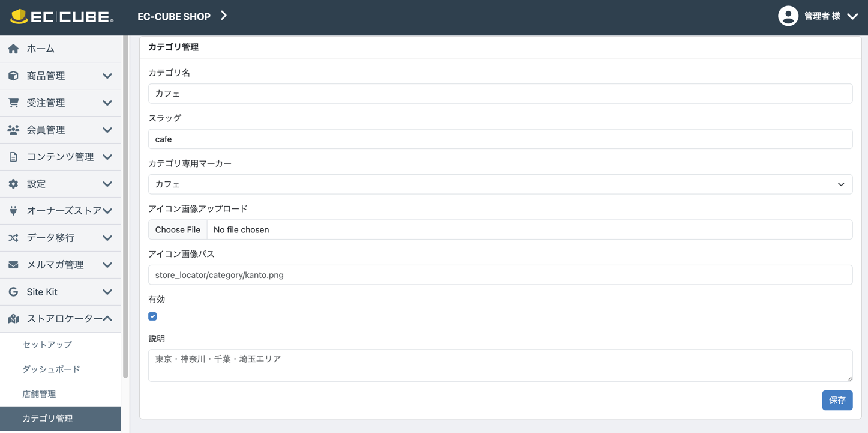Viewport: 868px width, 433px height.
Task: Expand the 受注管理 chevron
Action: (107, 103)
